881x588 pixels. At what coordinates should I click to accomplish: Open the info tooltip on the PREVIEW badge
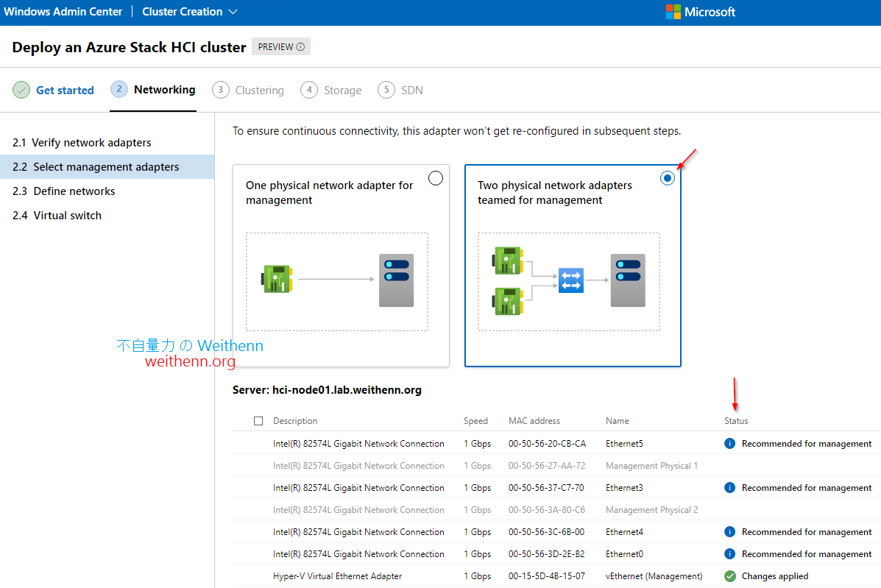click(300, 46)
